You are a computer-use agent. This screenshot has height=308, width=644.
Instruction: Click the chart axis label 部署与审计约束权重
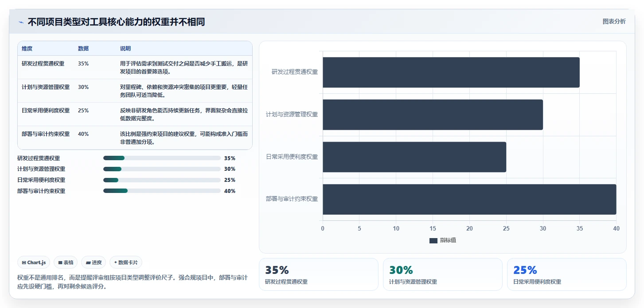pyautogui.click(x=292, y=199)
